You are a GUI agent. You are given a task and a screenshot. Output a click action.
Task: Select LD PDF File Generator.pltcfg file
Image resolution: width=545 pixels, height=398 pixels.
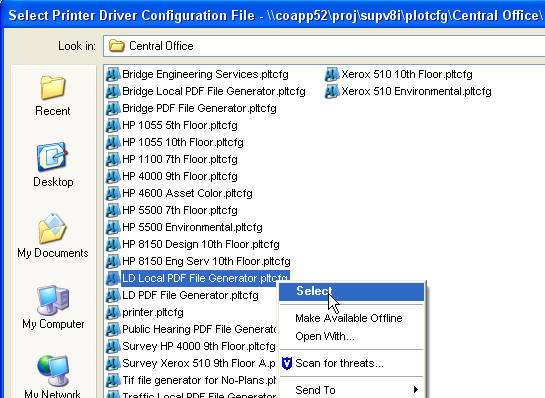(x=190, y=295)
